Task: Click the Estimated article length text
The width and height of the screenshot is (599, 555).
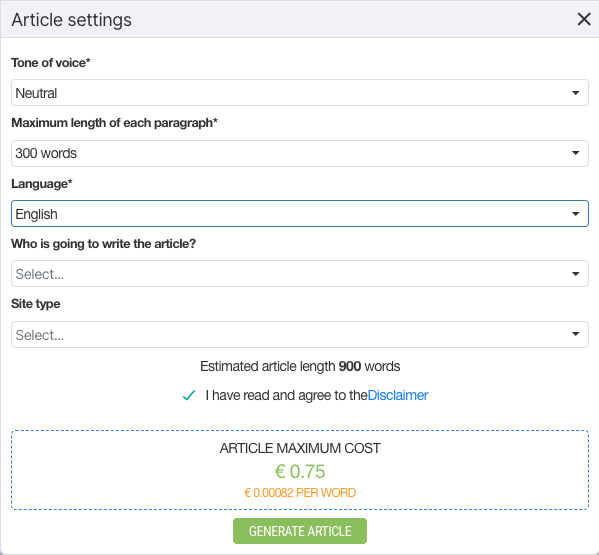Action: tap(300, 366)
